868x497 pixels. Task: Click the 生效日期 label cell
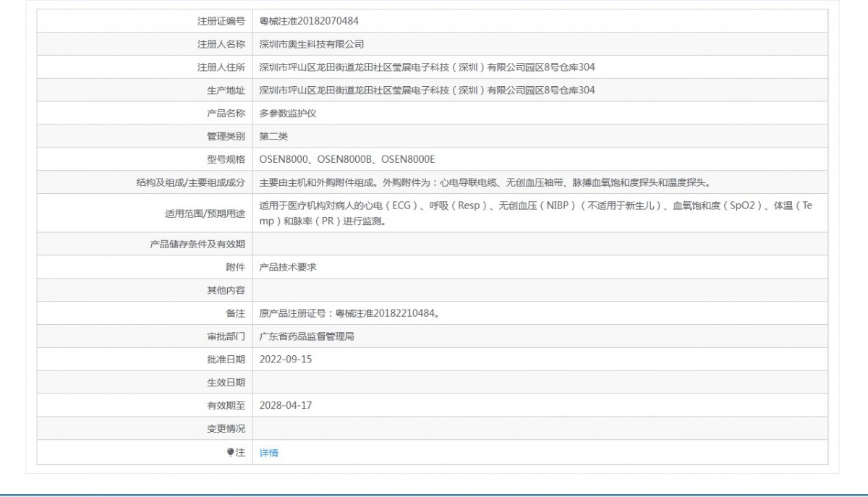pos(145,383)
